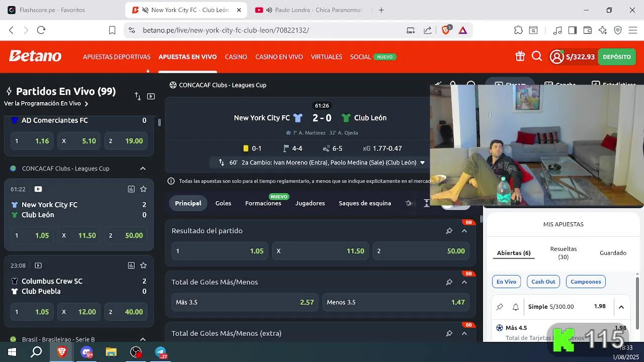The height and width of the screenshot is (362, 644).
Task: Open the Brave browser taskbar icon
Action: 62,352
